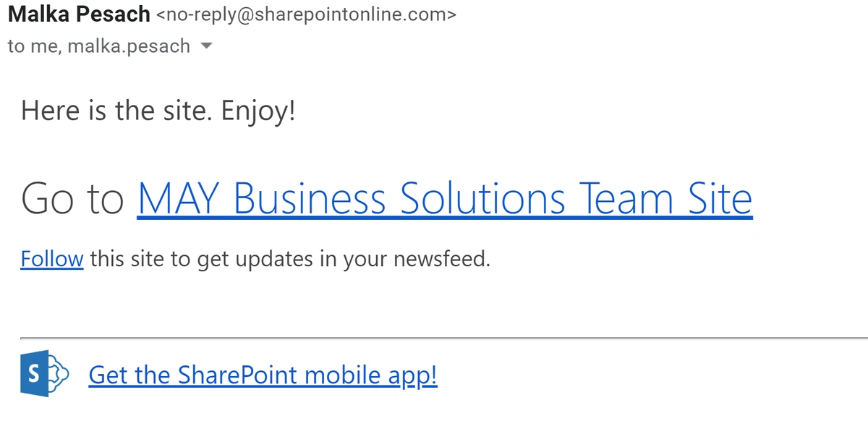The image size is (868, 421).
Task: Click the Follow link
Action: pos(52,258)
